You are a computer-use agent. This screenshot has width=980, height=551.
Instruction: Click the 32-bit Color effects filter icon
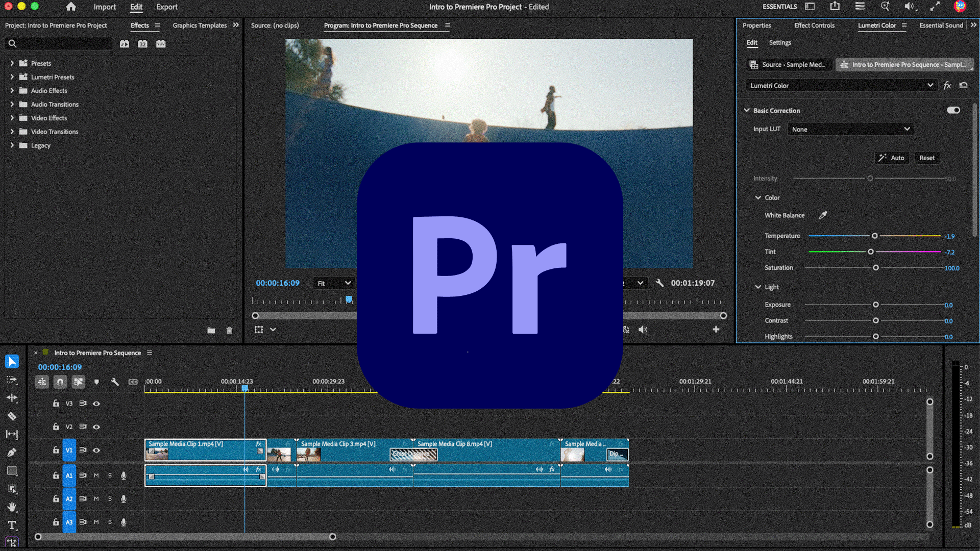tap(143, 44)
